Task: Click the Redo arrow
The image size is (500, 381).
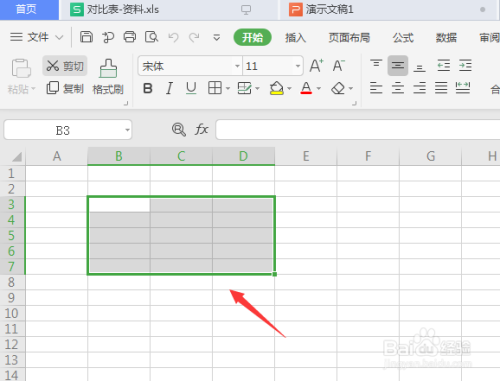Action: click(194, 37)
